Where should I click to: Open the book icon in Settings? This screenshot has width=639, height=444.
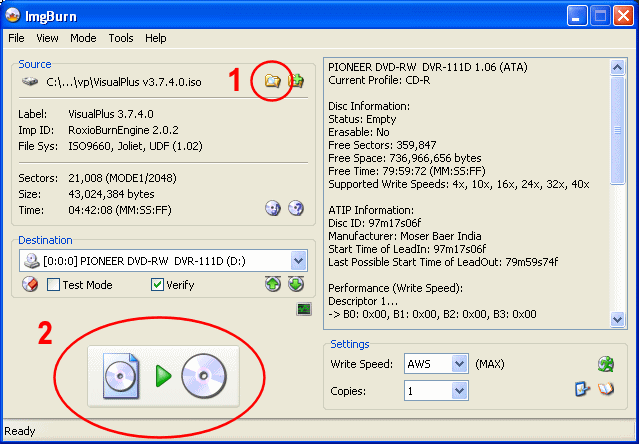[606, 389]
